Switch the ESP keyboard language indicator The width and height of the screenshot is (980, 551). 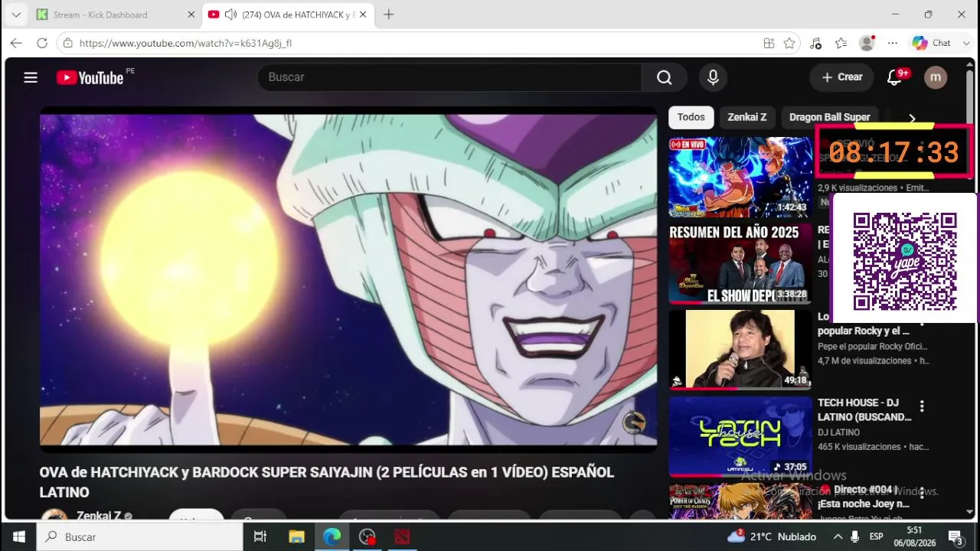pos(876,536)
